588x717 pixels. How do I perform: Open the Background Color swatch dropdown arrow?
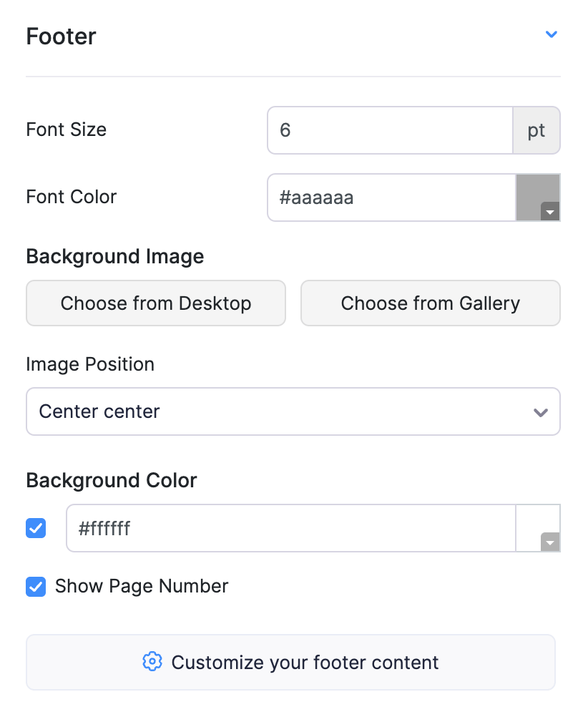549,543
